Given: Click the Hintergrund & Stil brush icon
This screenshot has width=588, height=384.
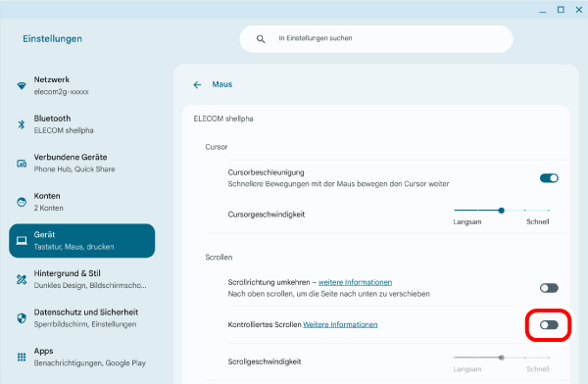Looking at the screenshot, I should coord(22,279).
